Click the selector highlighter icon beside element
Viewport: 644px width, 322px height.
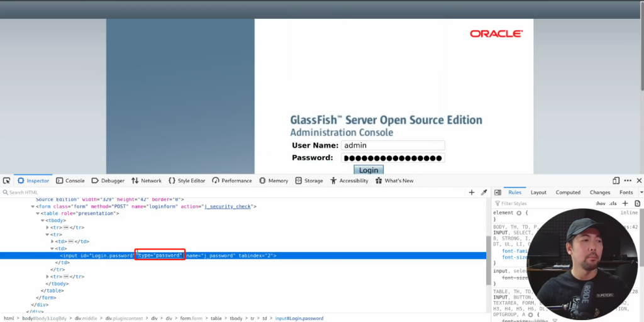click(x=519, y=213)
